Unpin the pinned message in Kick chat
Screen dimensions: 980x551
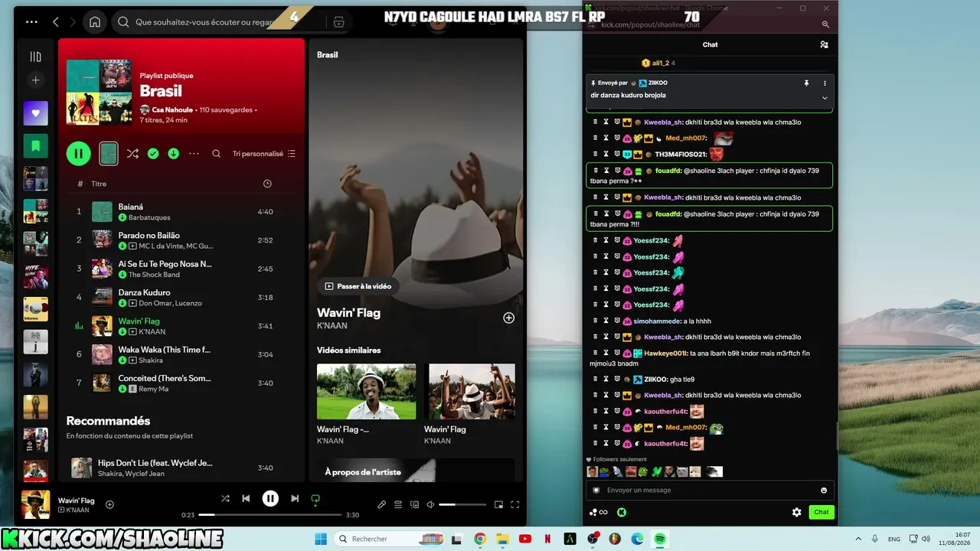806,83
